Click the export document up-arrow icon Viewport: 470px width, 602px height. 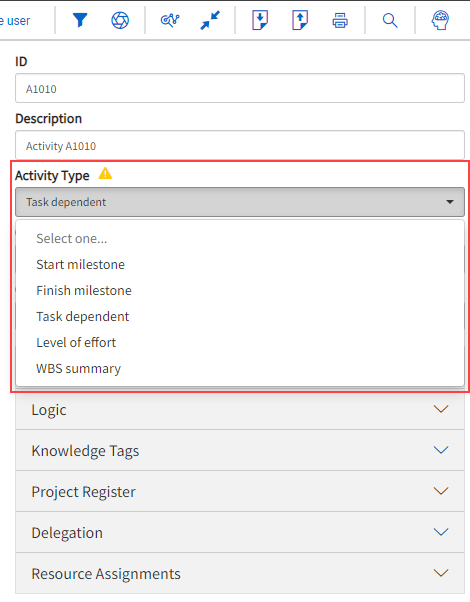(x=300, y=20)
